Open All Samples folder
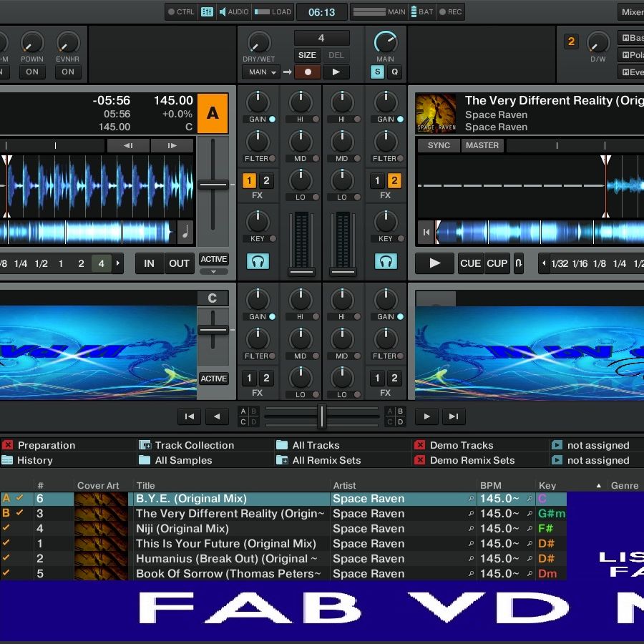Screen dimensions: 644x644 coord(175,460)
